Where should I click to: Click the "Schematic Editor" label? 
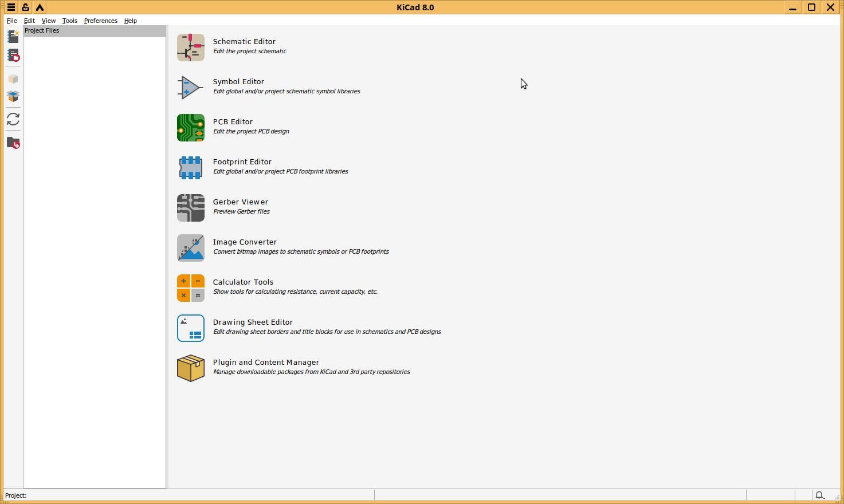(x=244, y=41)
